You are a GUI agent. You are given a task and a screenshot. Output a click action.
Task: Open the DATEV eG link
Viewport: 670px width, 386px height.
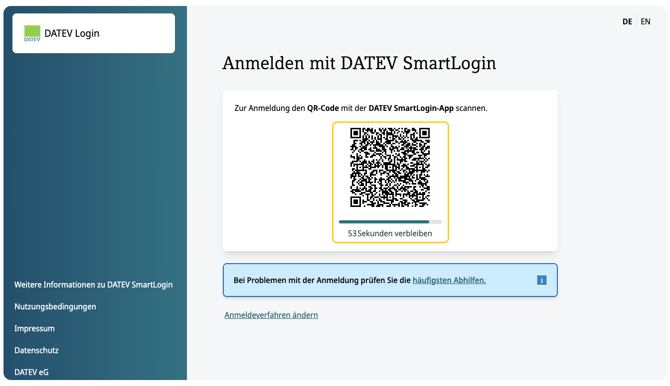(x=31, y=372)
